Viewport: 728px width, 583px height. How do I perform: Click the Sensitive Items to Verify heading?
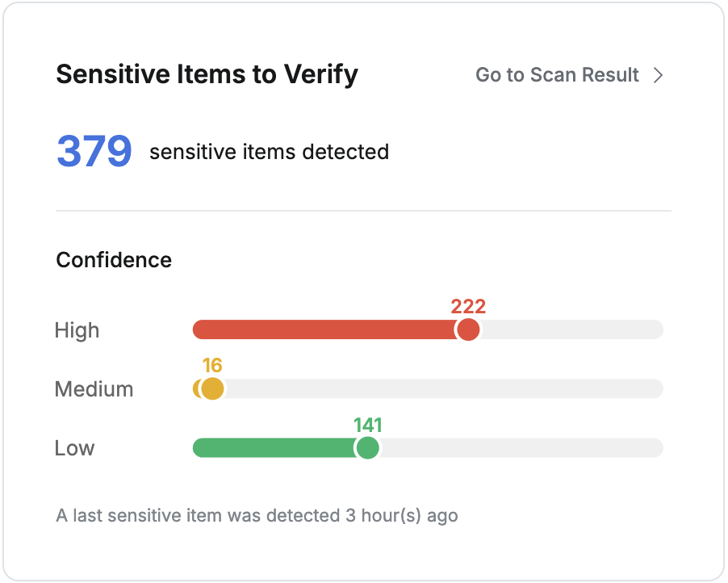pos(207,74)
